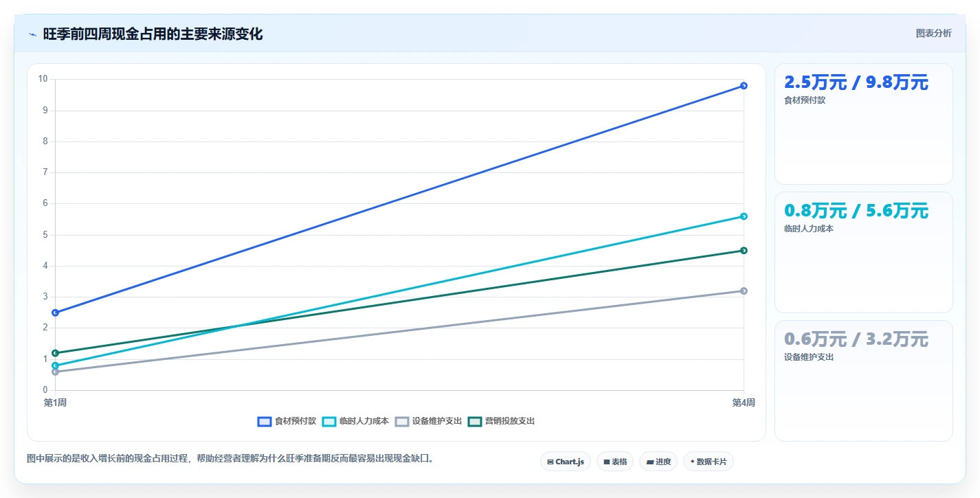Click the 设备维护支出 week 4 data point

coord(744,291)
